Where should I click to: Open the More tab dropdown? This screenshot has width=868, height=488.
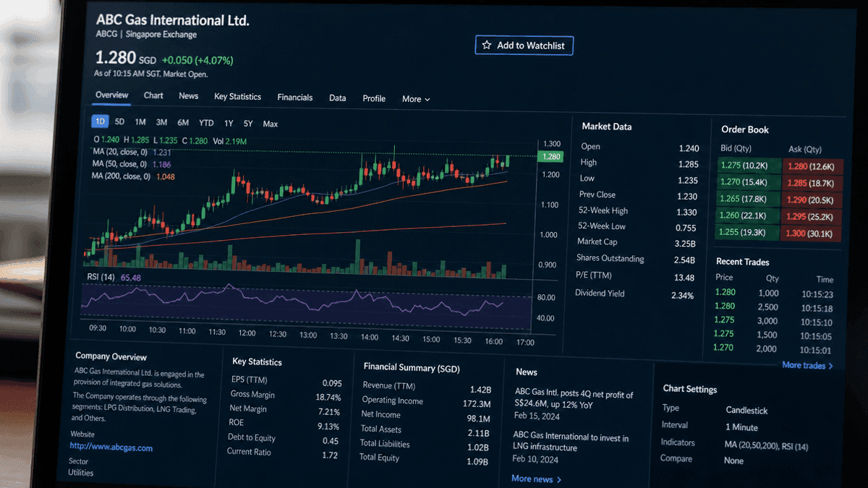click(416, 99)
